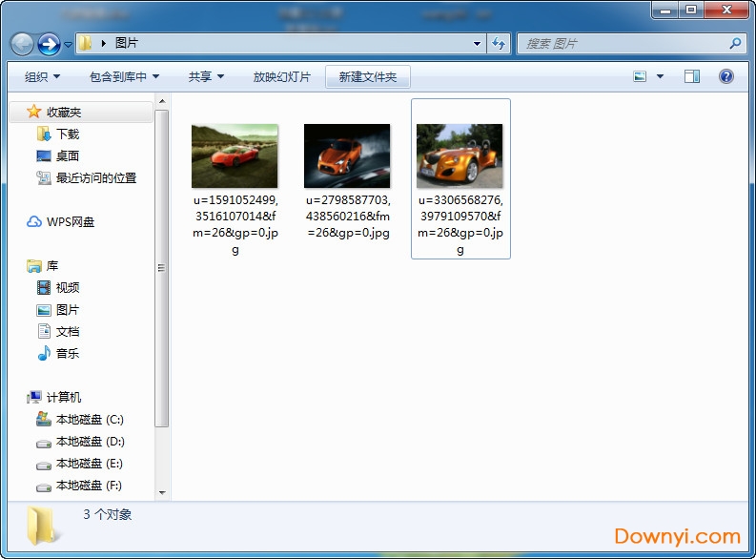Select the orange roadster thumbnail u=3306568276
The height and width of the screenshot is (559, 756).
460,155
